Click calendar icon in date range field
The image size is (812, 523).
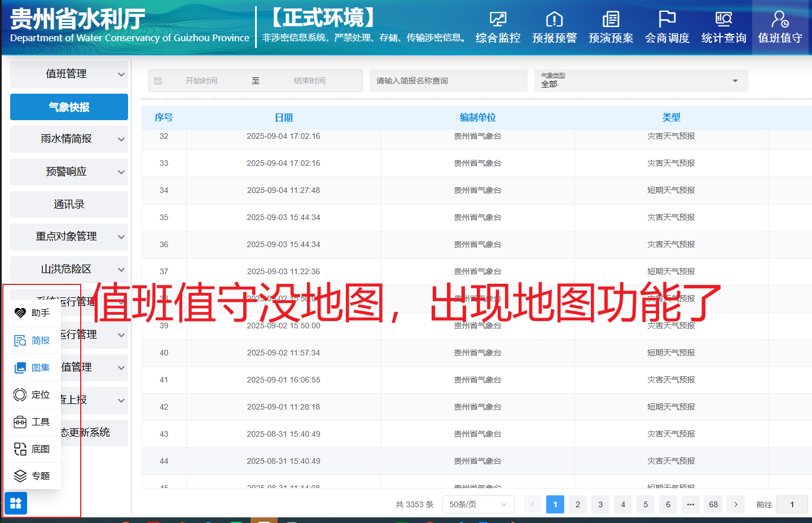158,81
